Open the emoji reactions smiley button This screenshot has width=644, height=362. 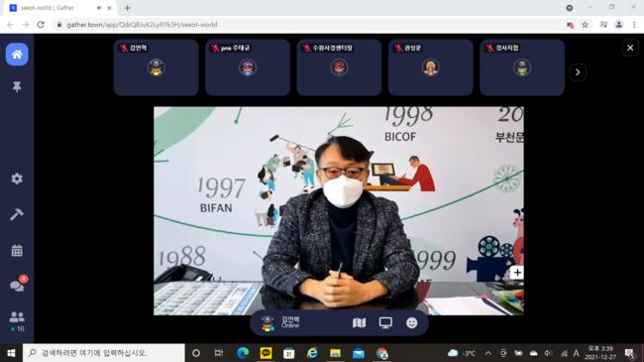(x=411, y=323)
